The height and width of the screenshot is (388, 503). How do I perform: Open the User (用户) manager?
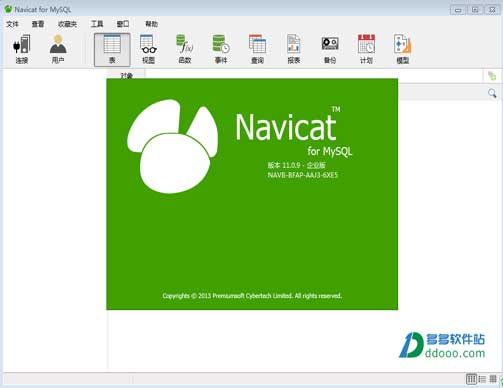58,49
